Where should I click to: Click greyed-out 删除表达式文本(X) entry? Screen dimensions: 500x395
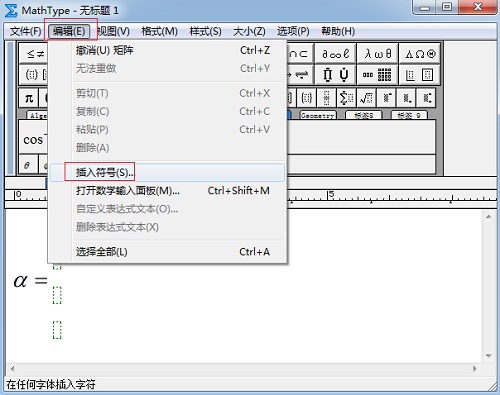pos(167,227)
